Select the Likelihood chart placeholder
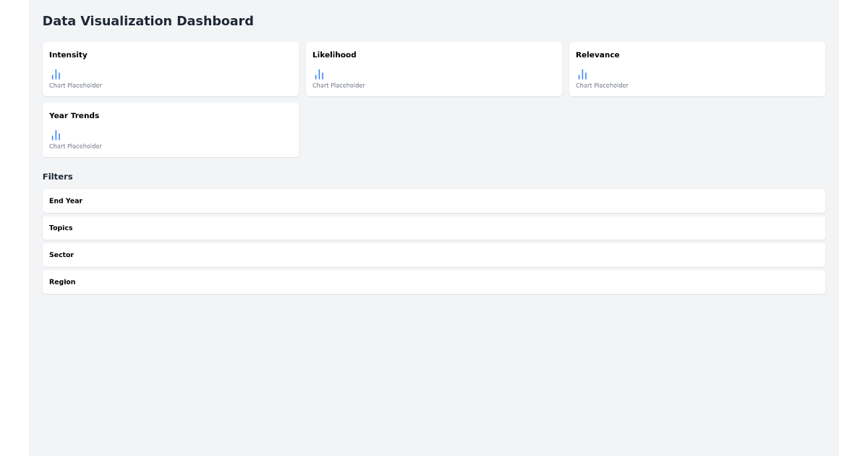868x456 pixels. click(339, 85)
